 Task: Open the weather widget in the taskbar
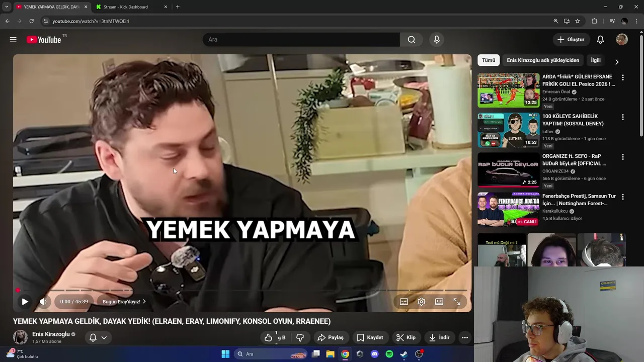pos(22,354)
